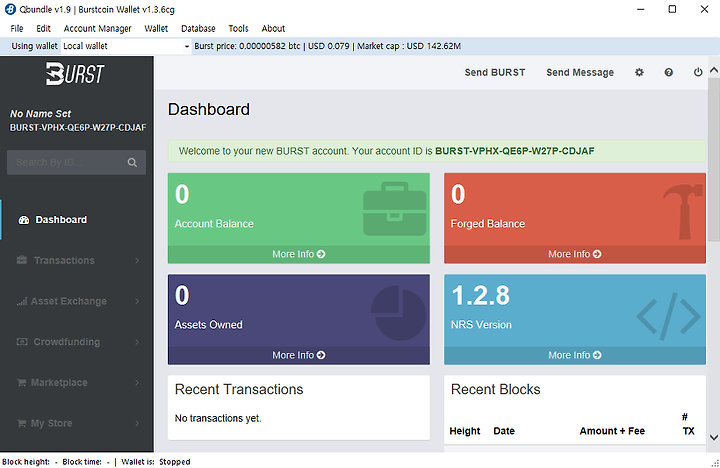The width and height of the screenshot is (720, 468).
Task: Click the Wallet is Stopped status text
Action: [156, 462]
